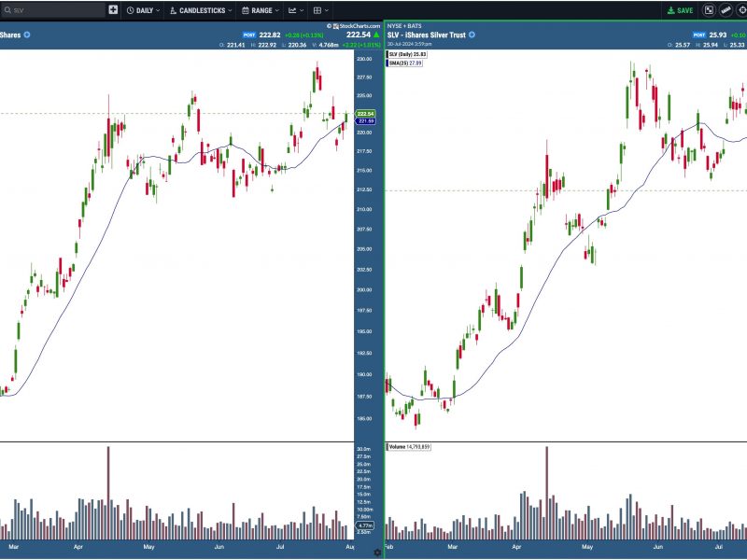Select the SMA(25) 27.09 legend label
Screen dimensions: 747x560
(405, 63)
